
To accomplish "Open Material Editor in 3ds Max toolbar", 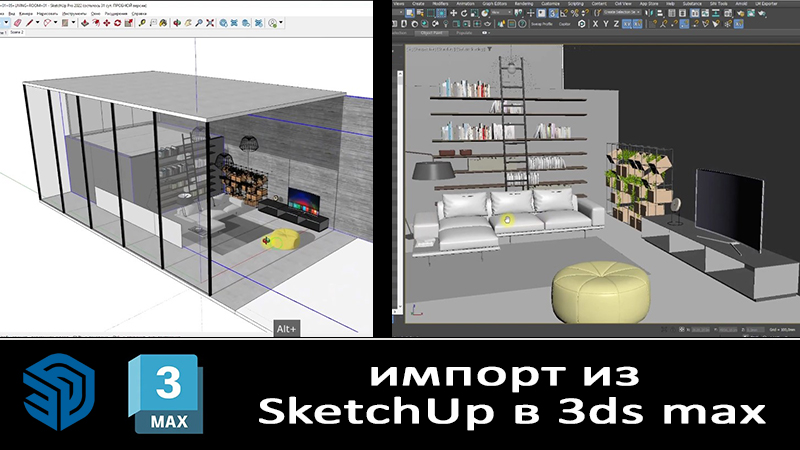I will [728, 13].
